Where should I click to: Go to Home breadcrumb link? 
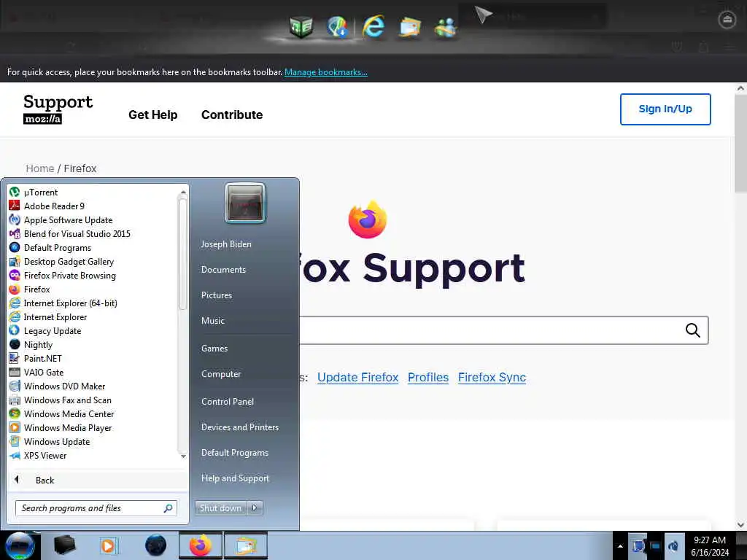[x=40, y=168]
